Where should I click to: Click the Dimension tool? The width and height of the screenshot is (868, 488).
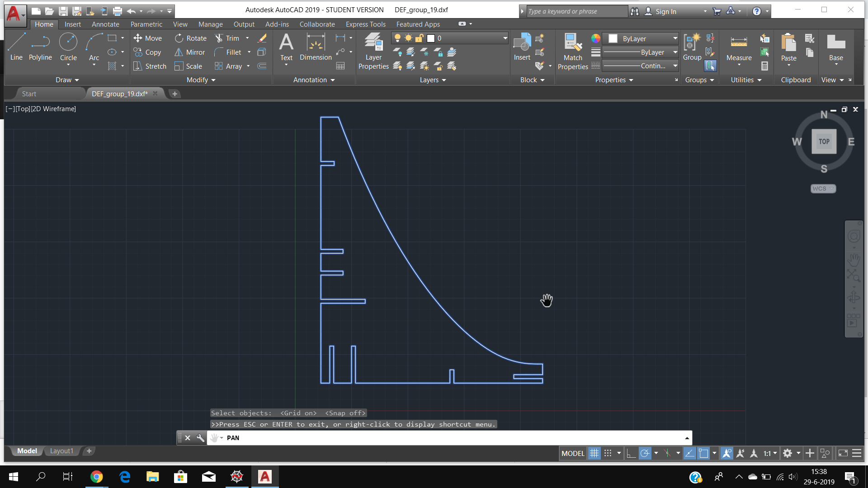pyautogui.click(x=316, y=47)
